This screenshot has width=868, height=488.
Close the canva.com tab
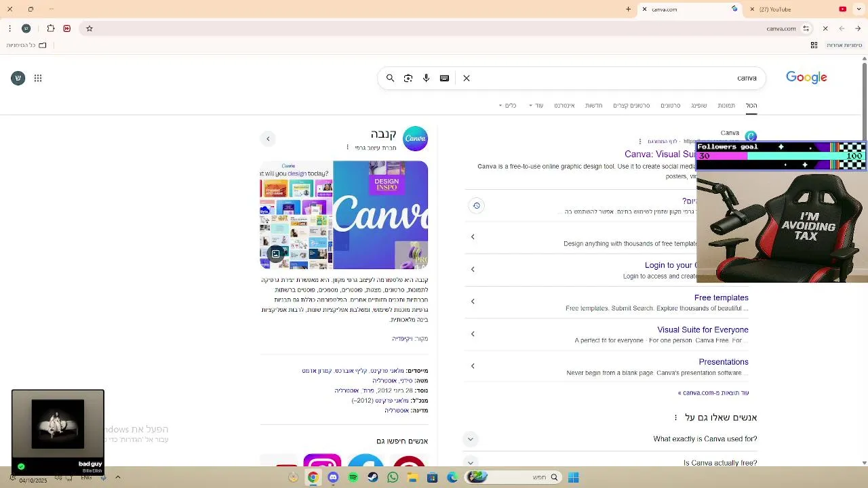pos(644,9)
